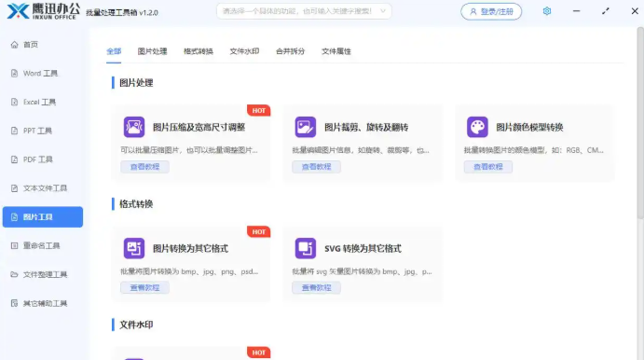The image size is (644, 360).
Task: Click 查看教程 under 图片裁剪、旋转及翻转
Action: pos(316,167)
